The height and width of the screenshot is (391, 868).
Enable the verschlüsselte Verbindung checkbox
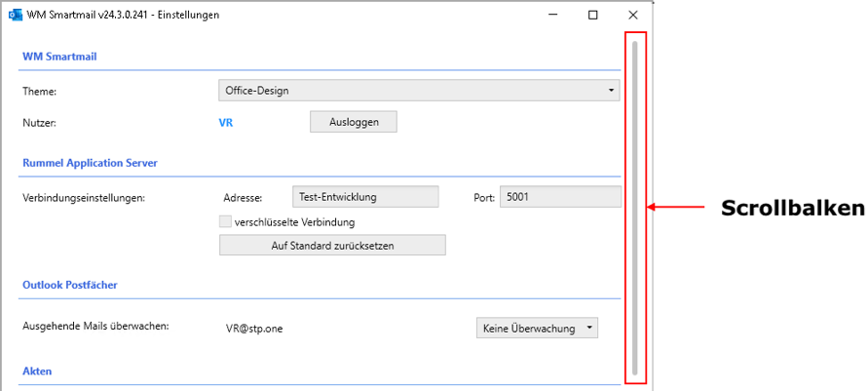tap(225, 222)
